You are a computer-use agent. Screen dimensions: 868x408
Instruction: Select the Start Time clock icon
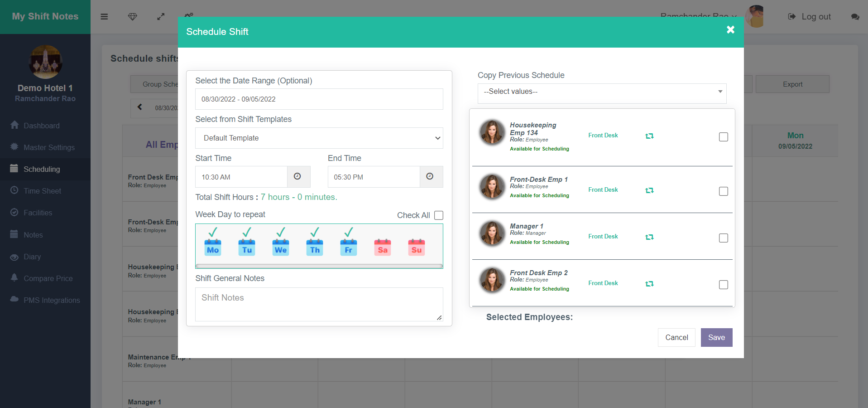(x=298, y=177)
